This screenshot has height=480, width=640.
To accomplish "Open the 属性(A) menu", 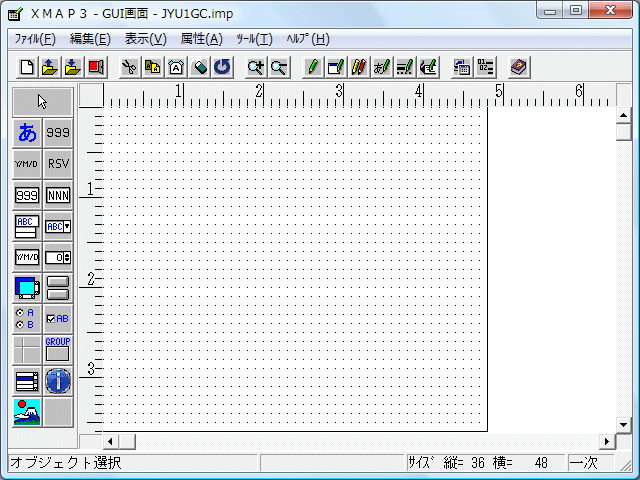I will pos(201,39).
